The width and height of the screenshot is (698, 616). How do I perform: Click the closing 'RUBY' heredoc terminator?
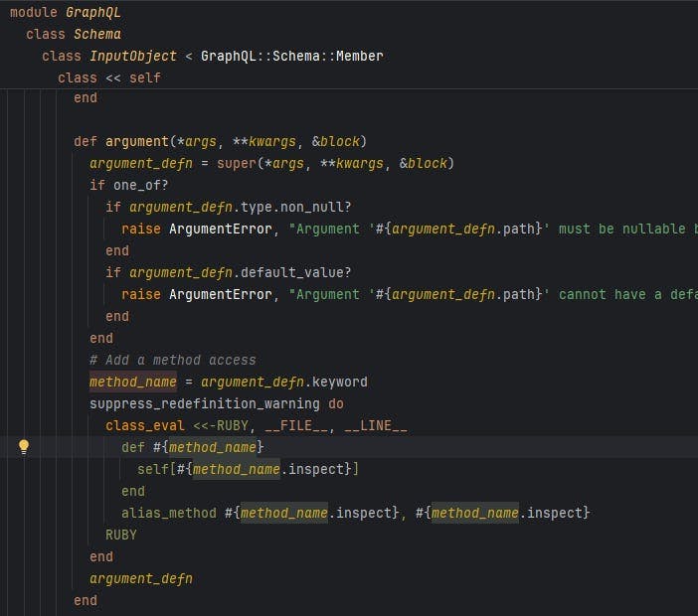[x=121, y=535]
